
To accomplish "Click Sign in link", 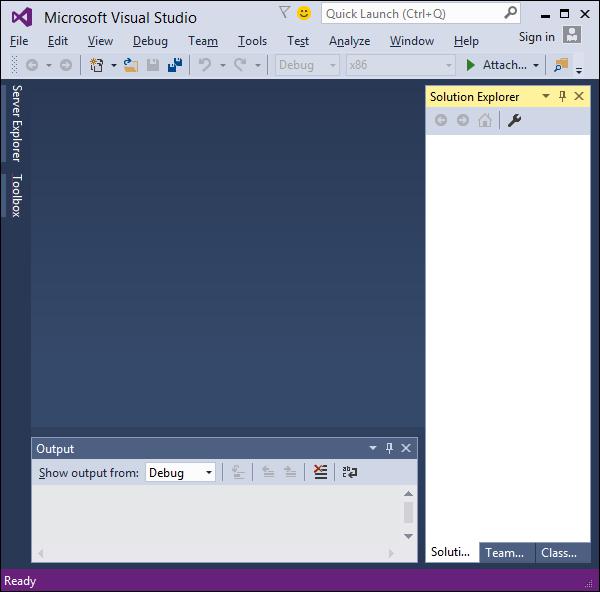I will 536,37.
